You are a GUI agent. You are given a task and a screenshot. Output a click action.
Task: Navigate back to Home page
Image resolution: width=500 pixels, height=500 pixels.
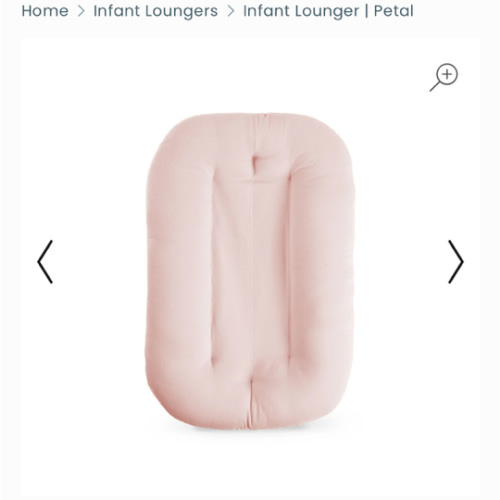click(45, 11)
